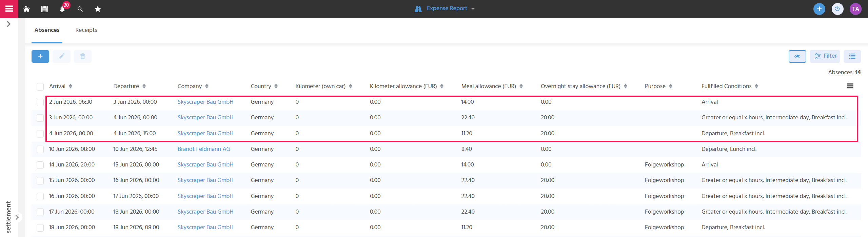Viewport: 868px width, 237px height.
Task: Switch to the Receipts tab
Action: 86,30
